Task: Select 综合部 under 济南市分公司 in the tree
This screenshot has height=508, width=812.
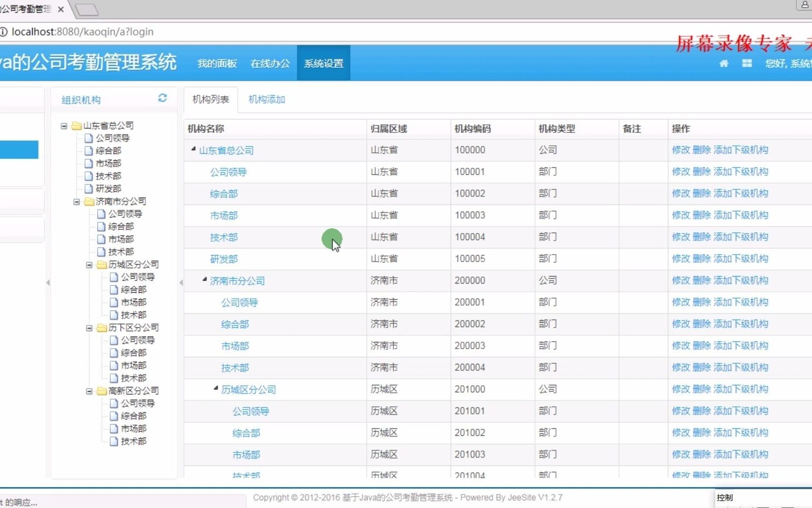Action: click(121, 227)
